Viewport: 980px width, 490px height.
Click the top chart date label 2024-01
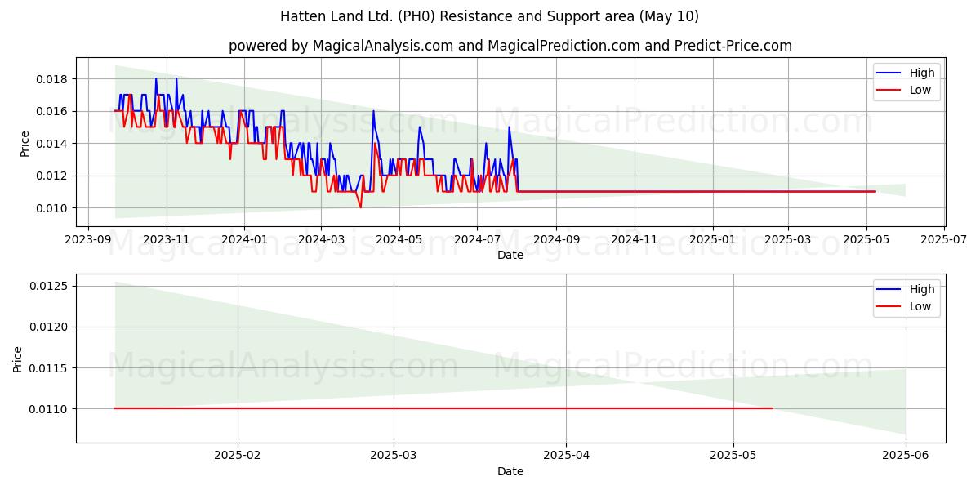click(243, 240)
